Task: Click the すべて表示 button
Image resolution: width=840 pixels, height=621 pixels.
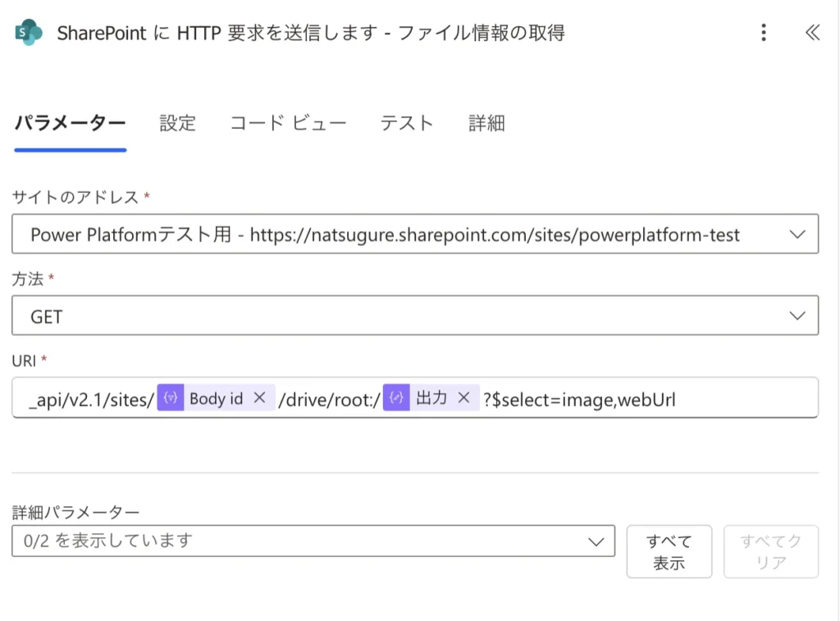Action: pos(669,552)
